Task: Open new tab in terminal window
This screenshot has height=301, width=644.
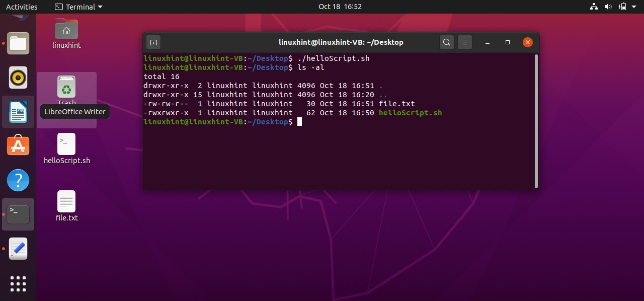Action: (x=153, y=42)
